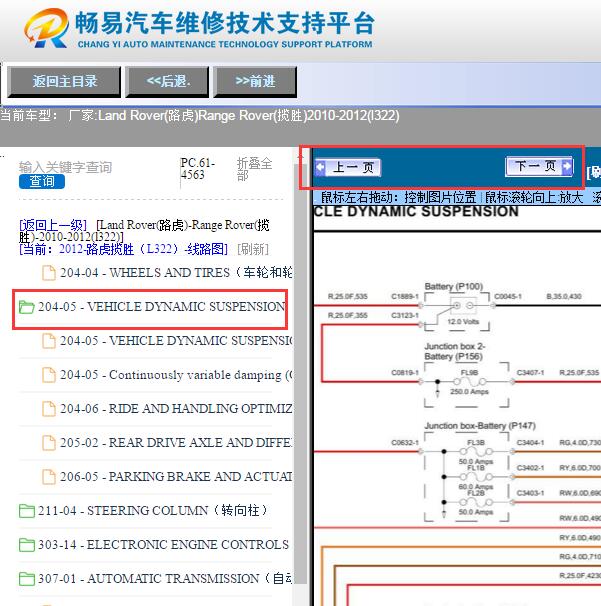Click the PC.61-4563 text
The height and width of the screenshot is (606, 601).
tap(197, 169)
